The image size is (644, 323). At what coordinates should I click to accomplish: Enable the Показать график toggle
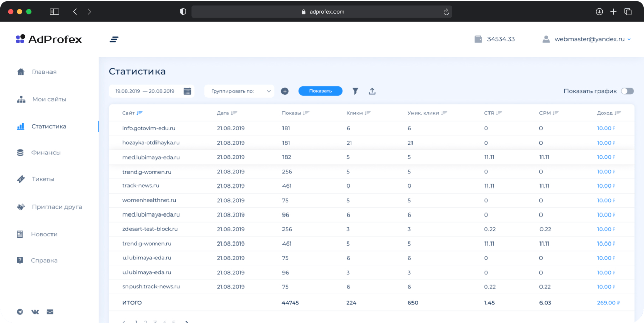627,91
